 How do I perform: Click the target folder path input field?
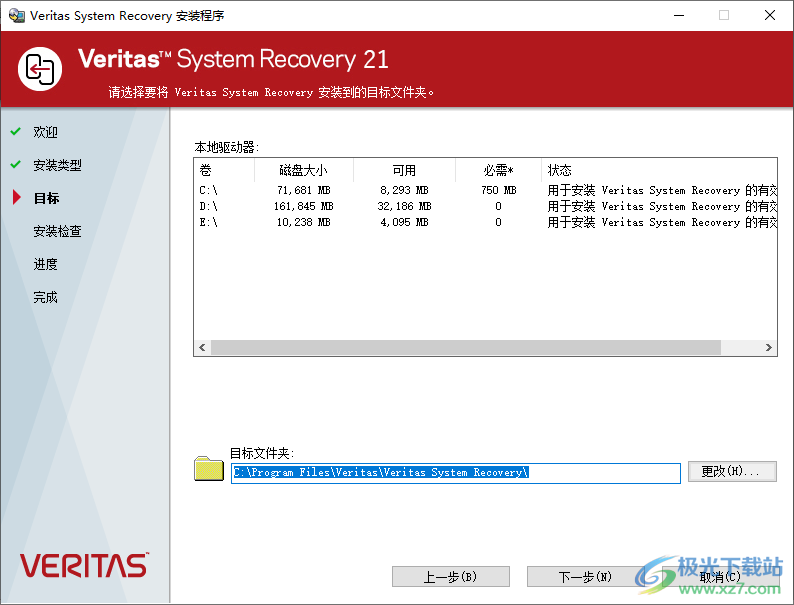[x=456, y=473]
